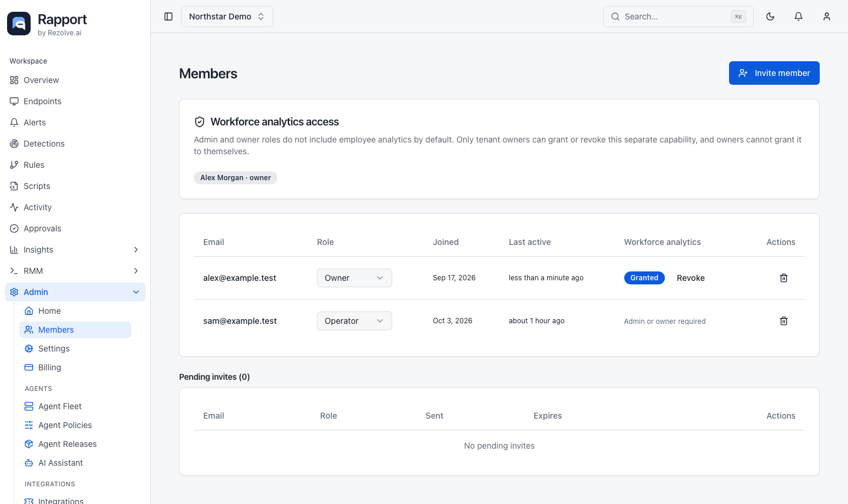Select Members in Admin submenu

coord(75,330)
